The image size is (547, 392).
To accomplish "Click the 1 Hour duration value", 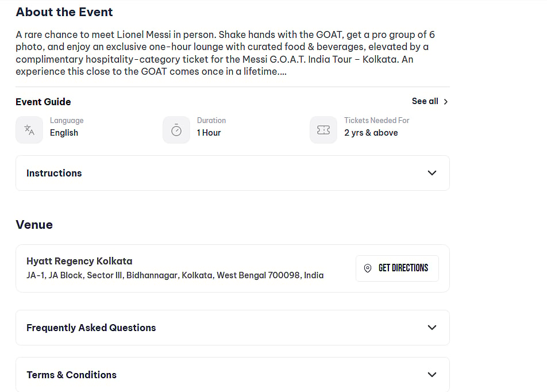I will point(209,133).
